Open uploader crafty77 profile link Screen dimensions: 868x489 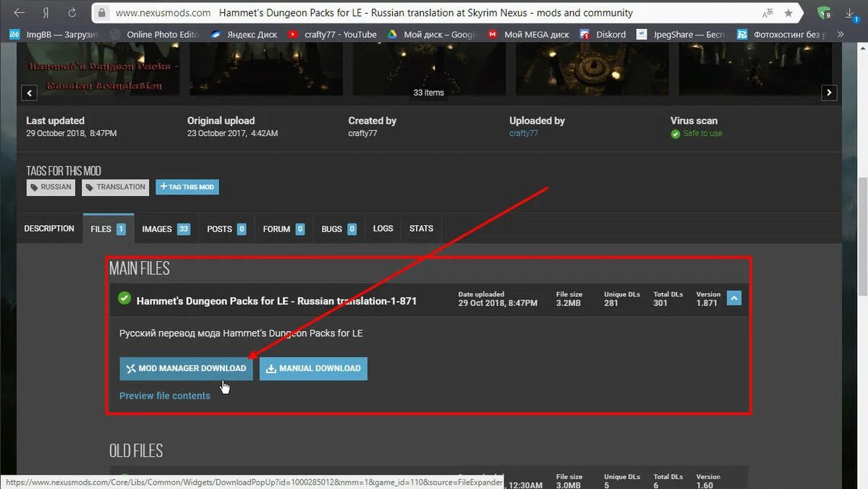(x=524, y=134)
